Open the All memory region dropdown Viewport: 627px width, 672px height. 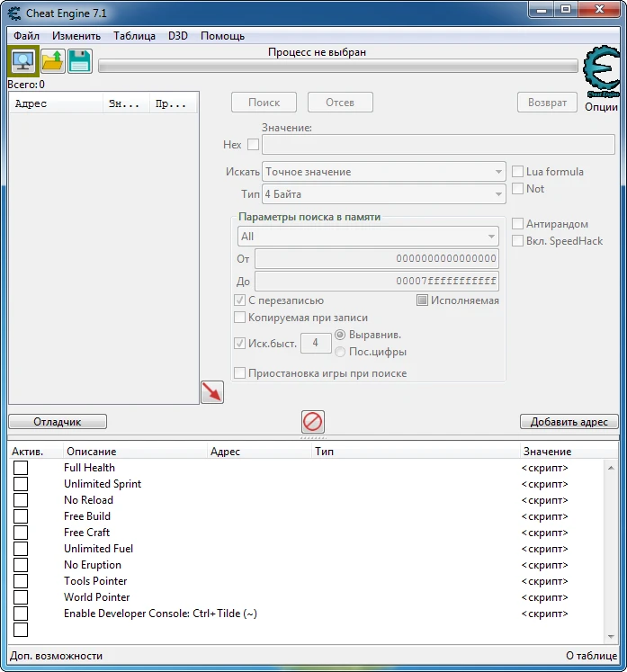click(x=368, y=236)
